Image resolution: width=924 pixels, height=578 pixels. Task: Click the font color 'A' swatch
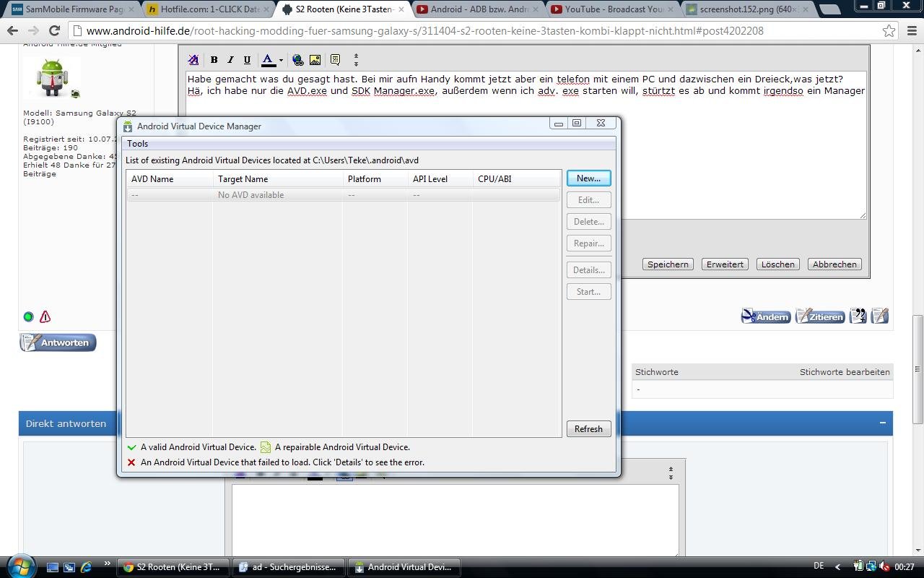(268, 60)
